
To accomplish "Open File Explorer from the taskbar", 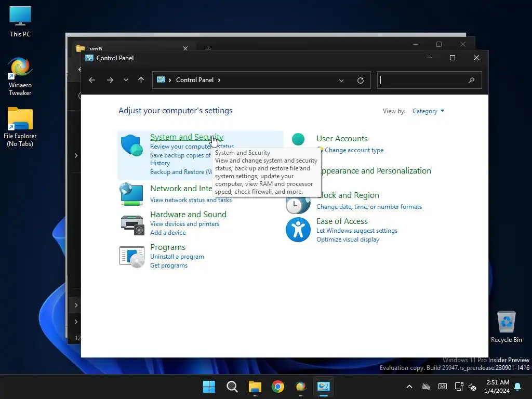I will click(255, 387).
